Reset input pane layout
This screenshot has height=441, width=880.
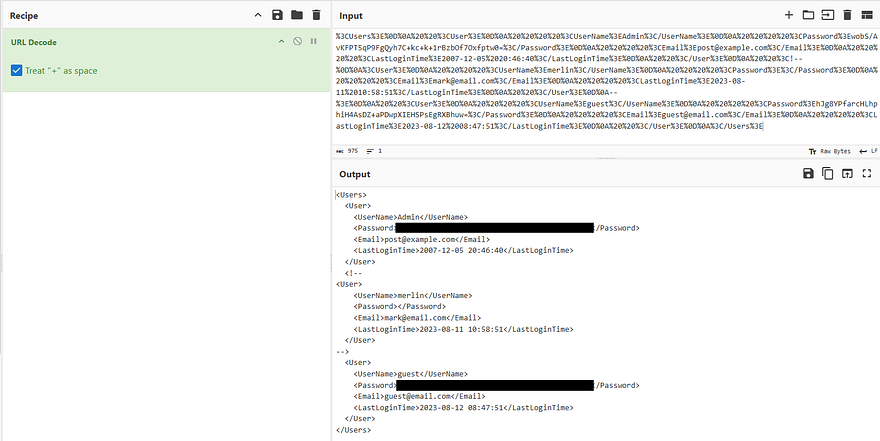tap(866, 15)
